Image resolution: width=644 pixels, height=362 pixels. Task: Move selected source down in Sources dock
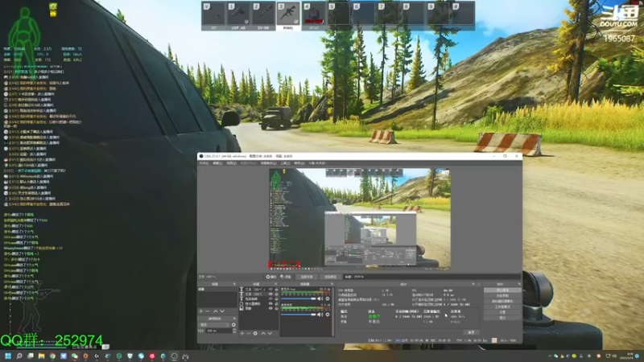click(270, 333)
